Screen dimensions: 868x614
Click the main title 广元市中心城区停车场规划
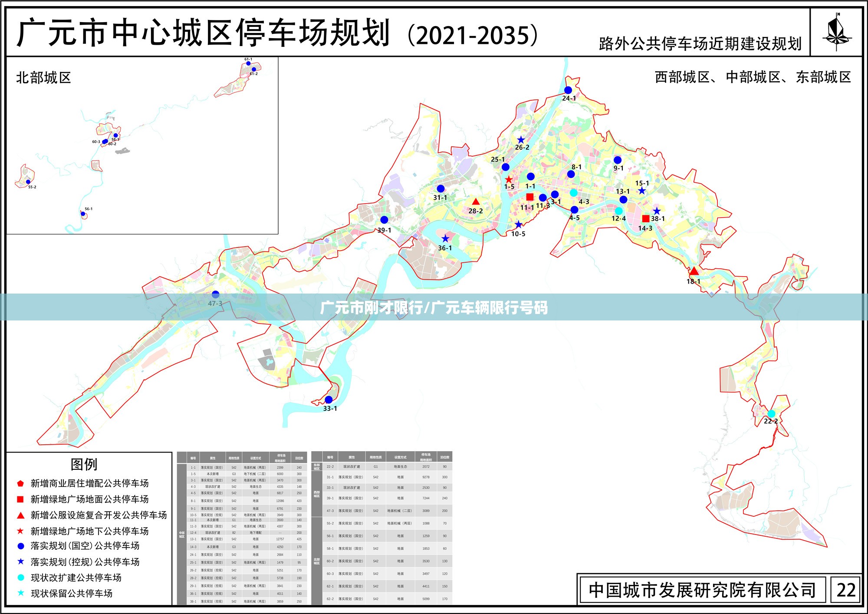204,33
